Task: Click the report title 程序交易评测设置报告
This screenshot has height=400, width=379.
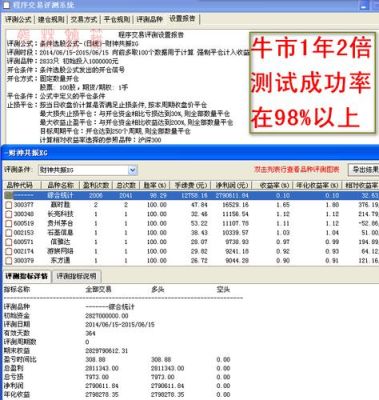Action: tap(151, 35)
